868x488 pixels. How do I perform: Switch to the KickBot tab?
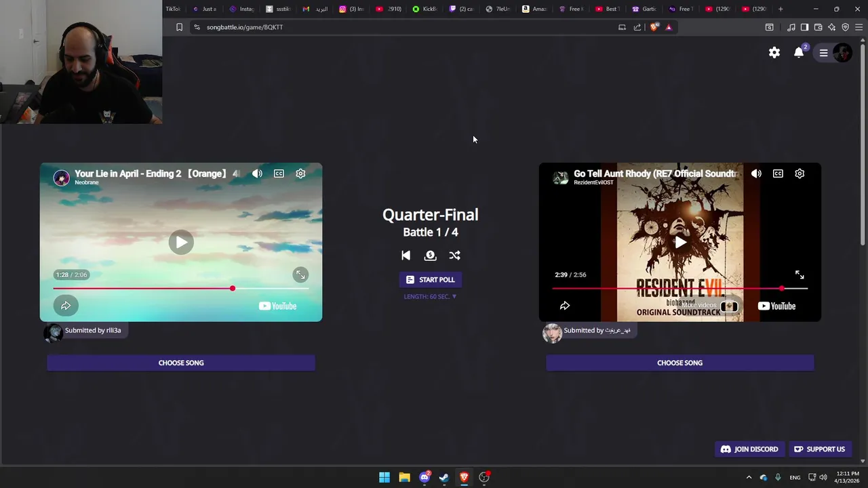(x=425, y=9)
